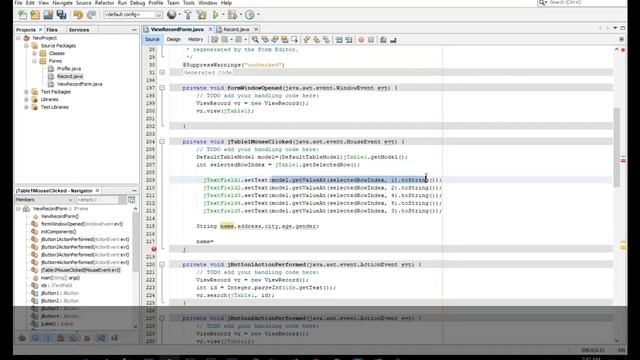Click the New File toolbar icon

22,15
